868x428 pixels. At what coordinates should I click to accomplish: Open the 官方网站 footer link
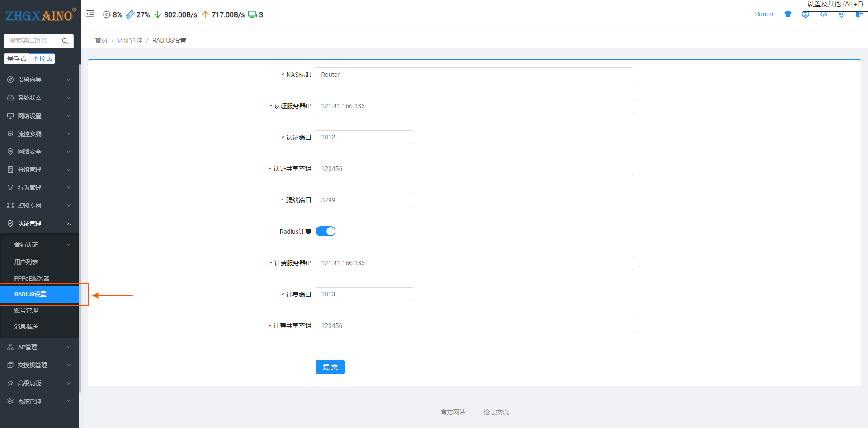pos(453,412)
